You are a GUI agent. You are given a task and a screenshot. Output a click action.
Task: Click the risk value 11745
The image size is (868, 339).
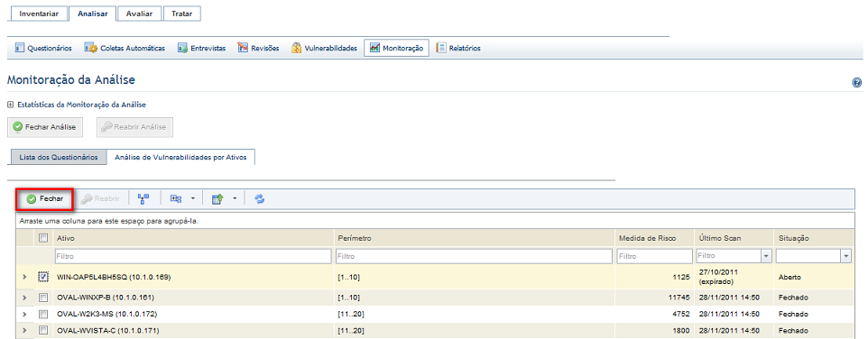tap(679, 298)
